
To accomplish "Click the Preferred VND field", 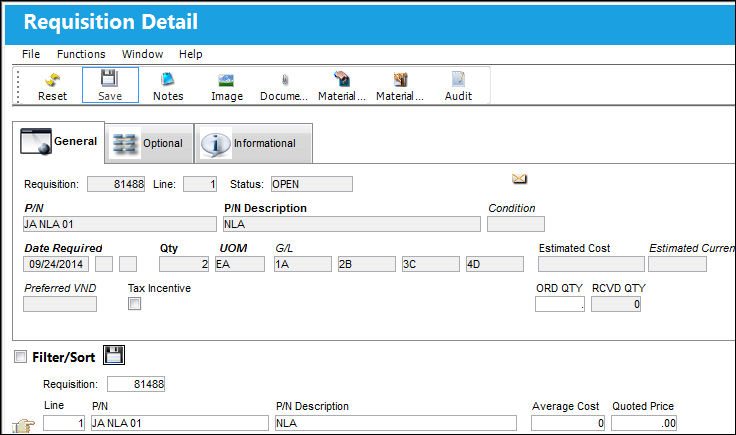I will tap(60, 304).
